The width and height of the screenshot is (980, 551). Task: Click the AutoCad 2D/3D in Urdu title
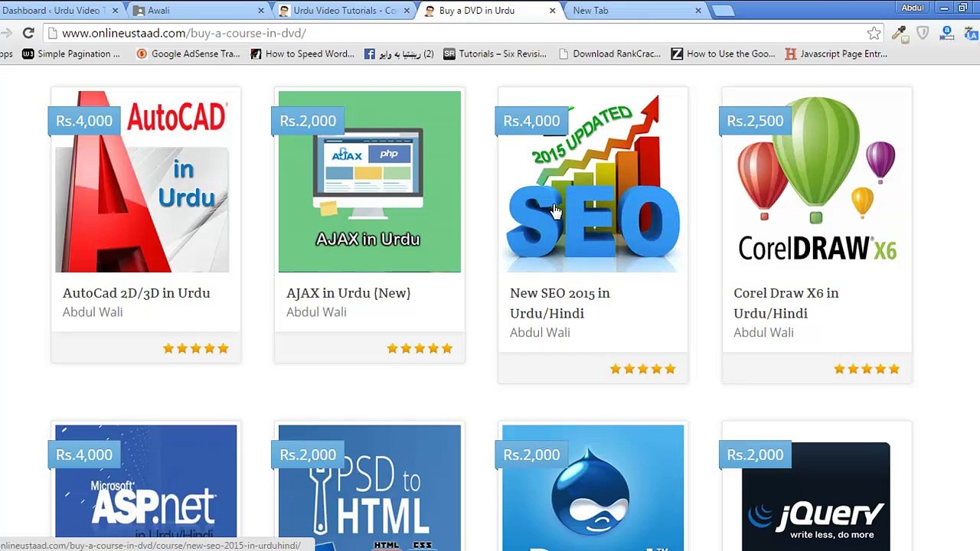pyautogui.click(x=136, y=293)
